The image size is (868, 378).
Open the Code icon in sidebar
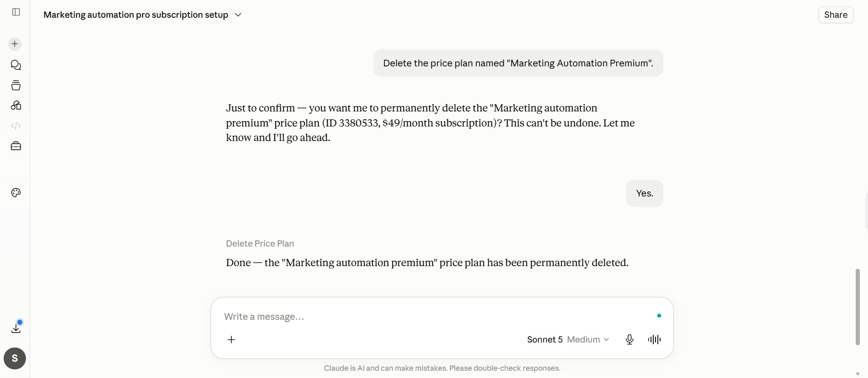16,126
